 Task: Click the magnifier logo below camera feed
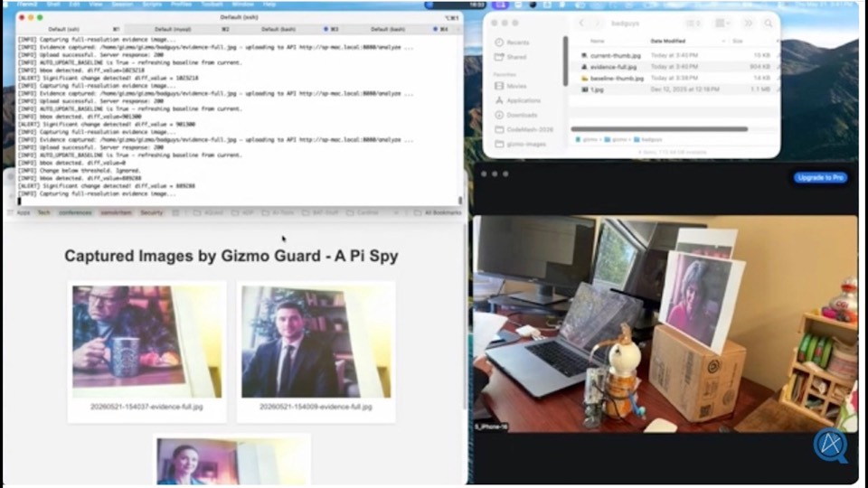tap(831, 446)
